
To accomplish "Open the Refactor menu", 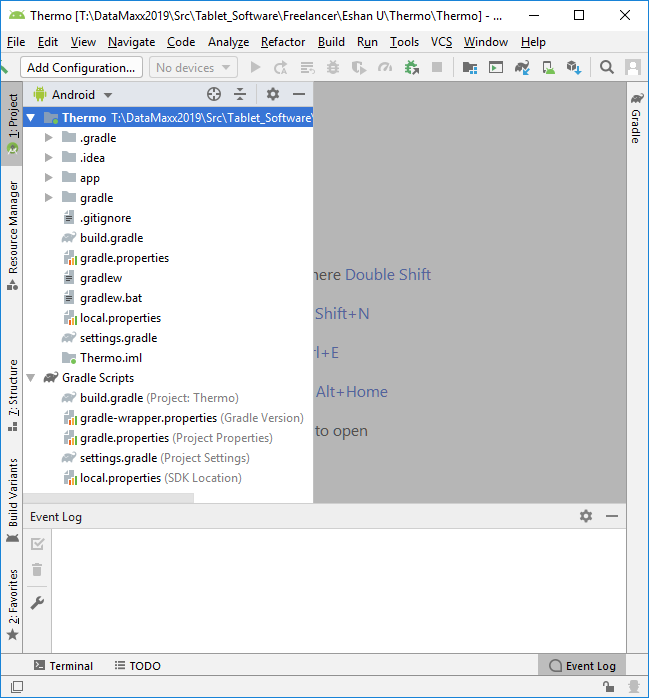I will 283,42.
